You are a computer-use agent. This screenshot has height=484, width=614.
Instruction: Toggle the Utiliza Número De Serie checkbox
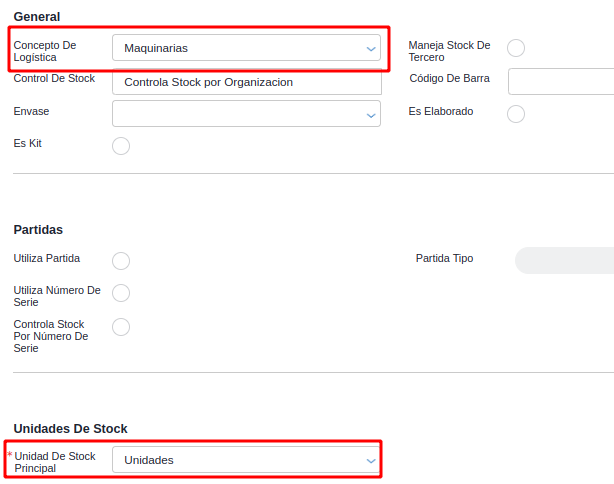coord(121,293)
